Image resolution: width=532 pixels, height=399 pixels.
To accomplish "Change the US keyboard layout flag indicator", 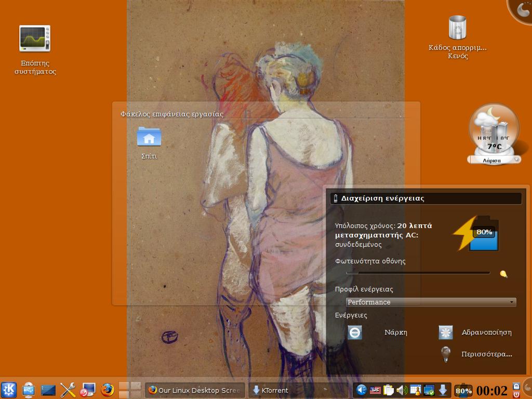I will (x=375, y=390).
